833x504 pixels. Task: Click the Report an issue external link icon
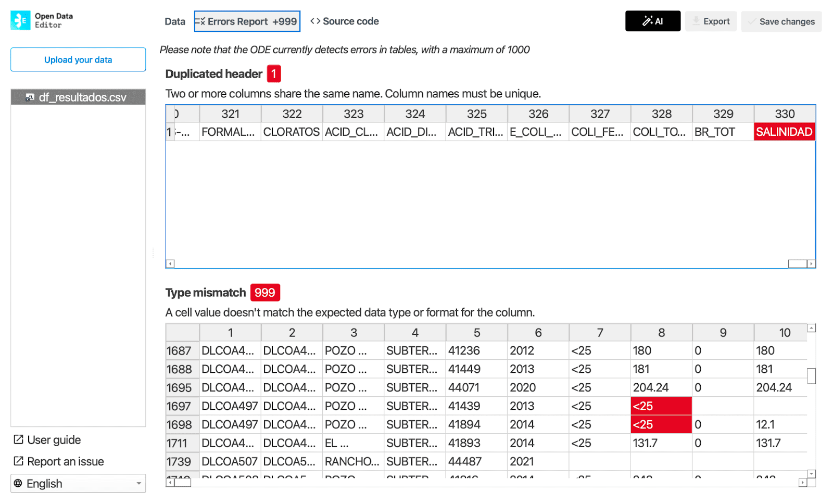pyautogui.click(x=18, y=461)
